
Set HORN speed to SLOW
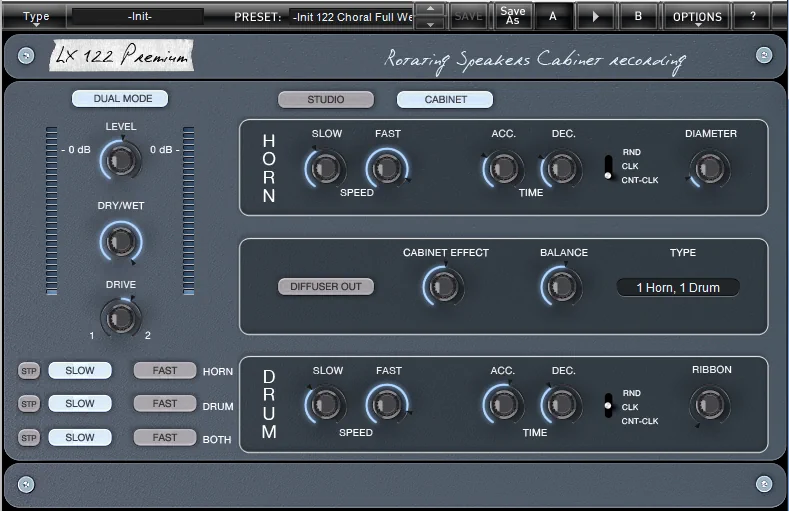tap(80, 371)
